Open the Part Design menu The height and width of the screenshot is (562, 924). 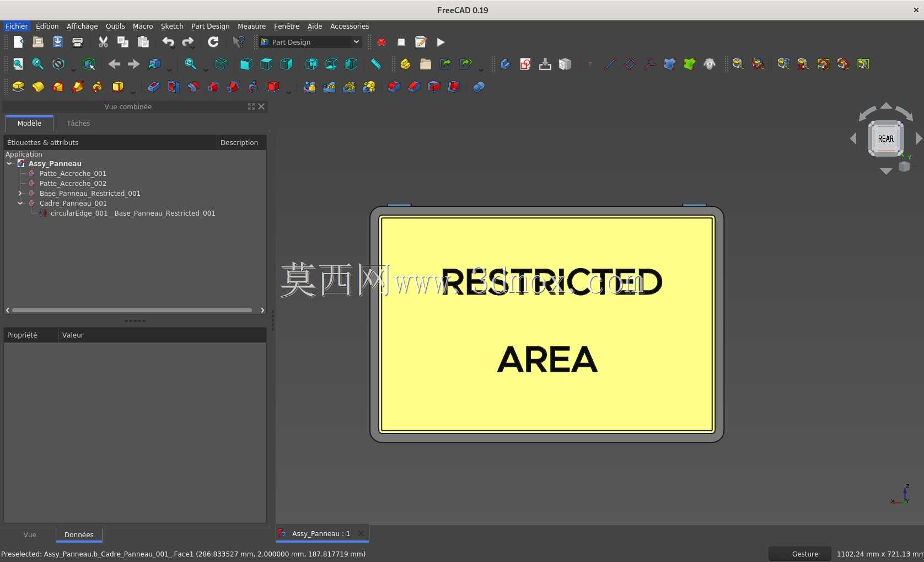click(x=210, y=26)
